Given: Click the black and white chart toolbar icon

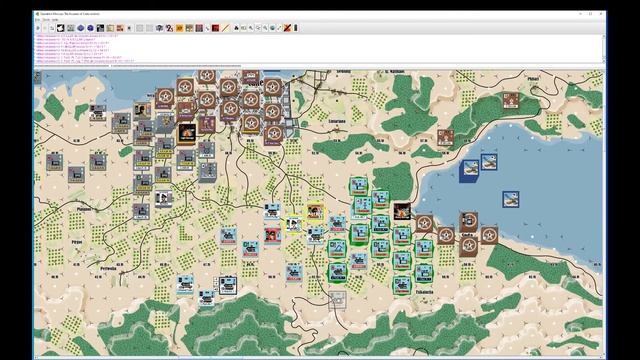Looking at the screenshot, I should (100, 28).
